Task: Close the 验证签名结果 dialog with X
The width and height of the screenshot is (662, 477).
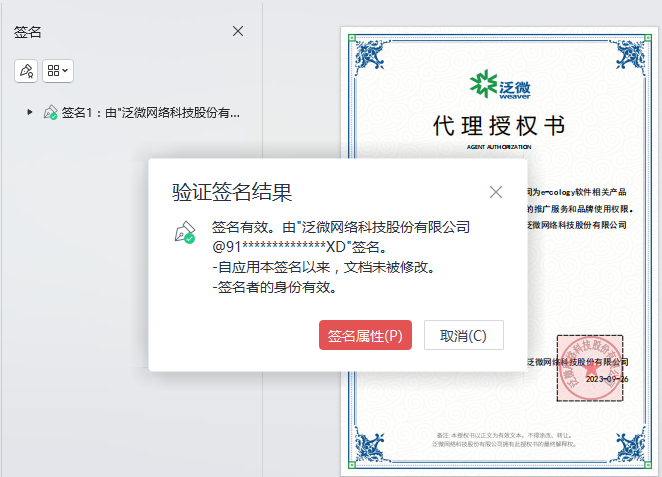Action: click(x=496, y=192)
